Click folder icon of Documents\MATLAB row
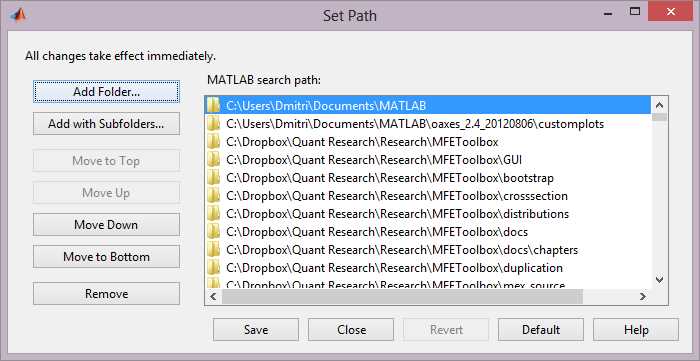The width and height of the screenshot is (700, 361). (214, 105)
